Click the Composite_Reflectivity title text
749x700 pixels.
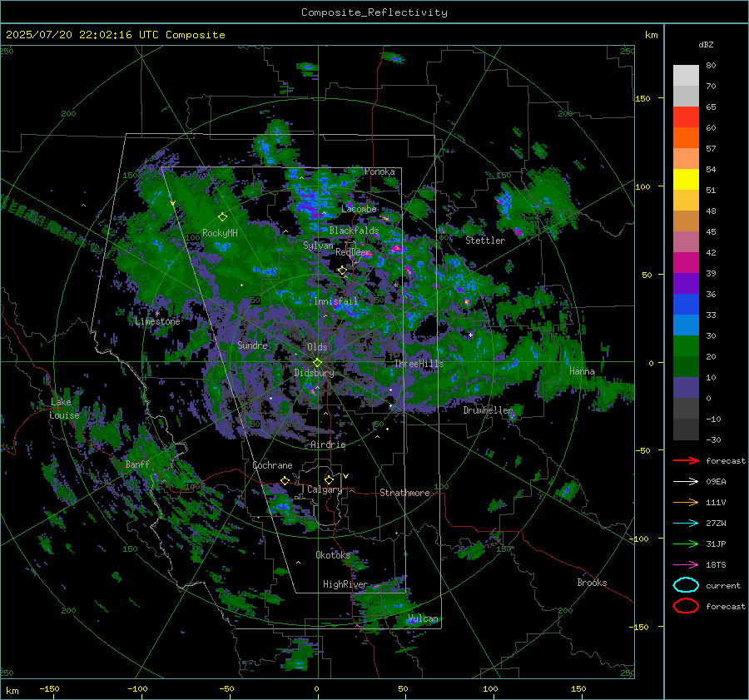point(374,12)
